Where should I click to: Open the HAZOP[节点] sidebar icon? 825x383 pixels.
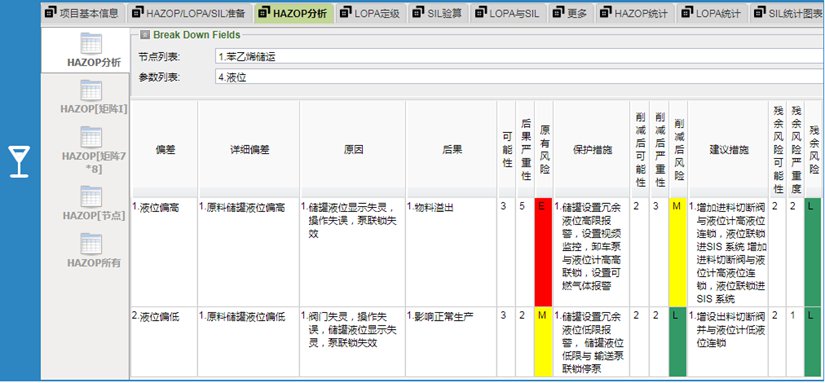pos(91,197)
